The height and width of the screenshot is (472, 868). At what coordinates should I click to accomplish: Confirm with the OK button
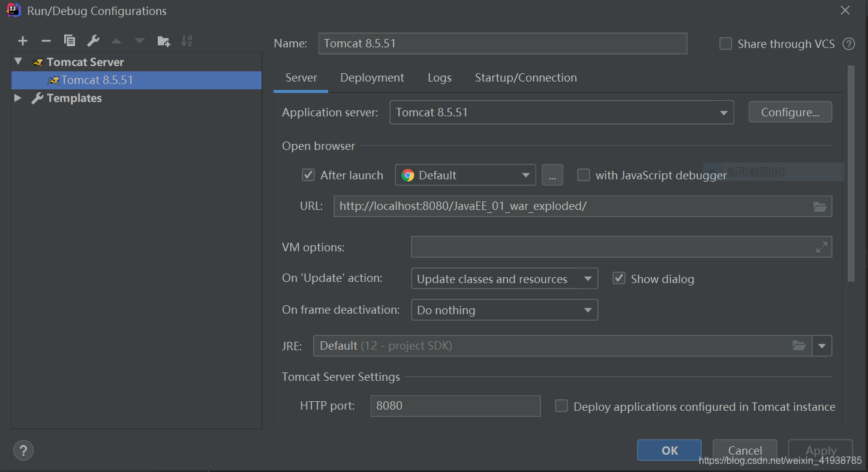[669, 450]
